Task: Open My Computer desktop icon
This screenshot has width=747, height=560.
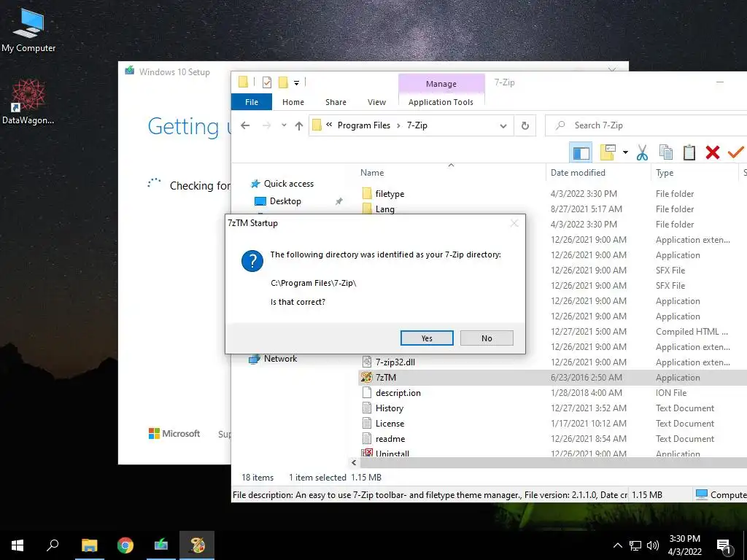Action: 28,29
